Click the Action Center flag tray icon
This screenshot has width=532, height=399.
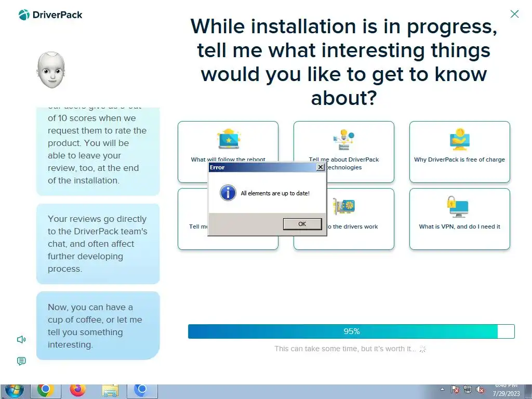[x=455, y=390]
